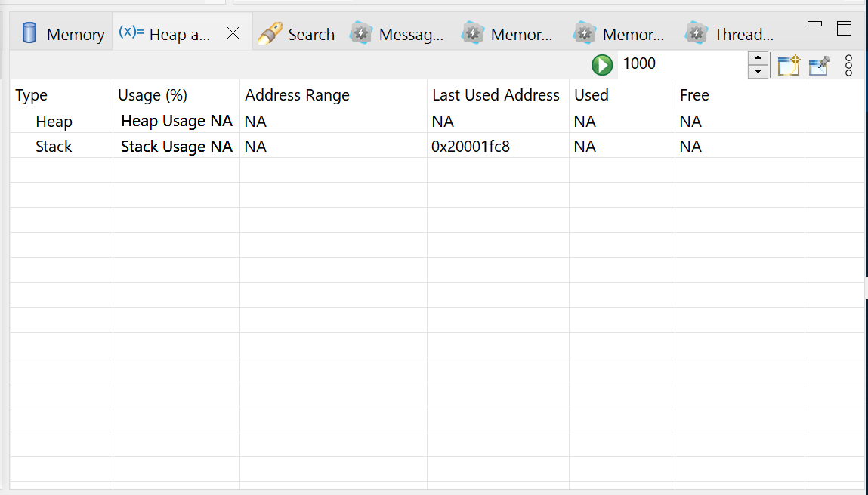Click the Memory view cylinder icon
Image resolution: width=868 pixels, height=495 pixels.
[28, 33]
